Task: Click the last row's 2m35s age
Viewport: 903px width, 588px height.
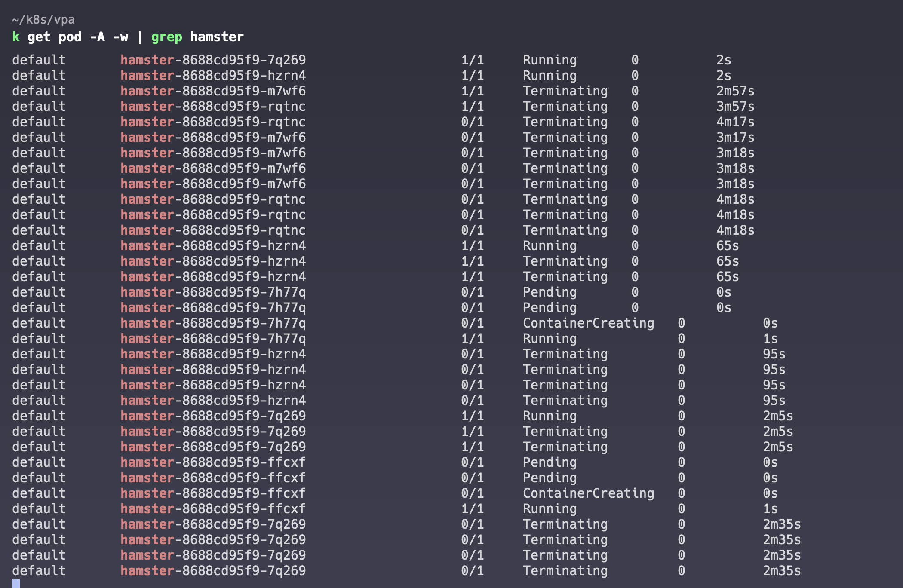Action: [x=781, y=571]
